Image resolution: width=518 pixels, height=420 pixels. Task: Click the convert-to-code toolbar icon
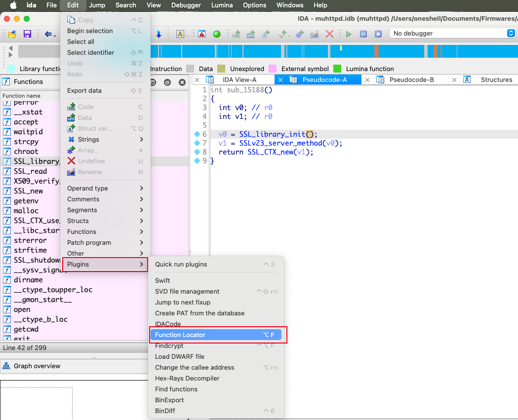[236, 34]
